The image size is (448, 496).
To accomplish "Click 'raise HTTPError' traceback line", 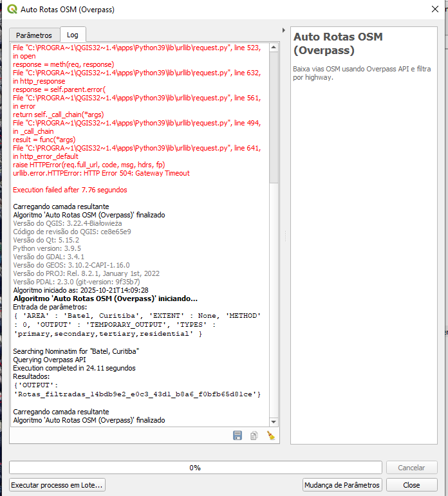I will coord(89,165).
